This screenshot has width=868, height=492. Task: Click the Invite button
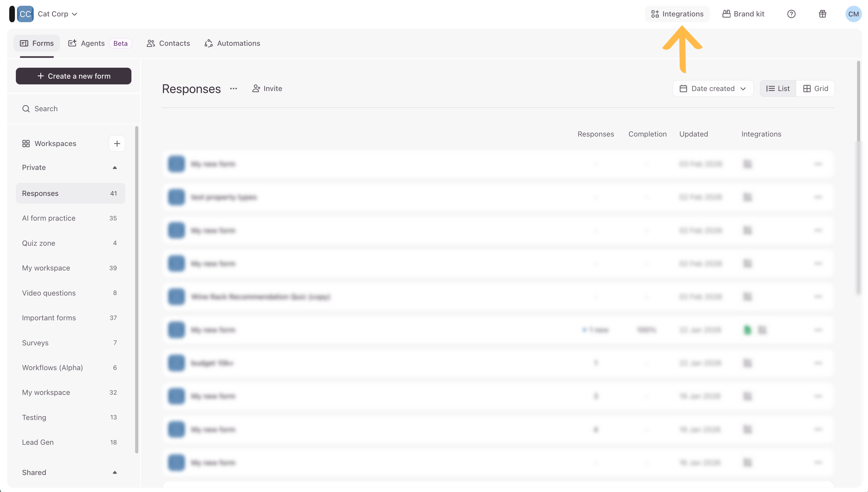267,88
